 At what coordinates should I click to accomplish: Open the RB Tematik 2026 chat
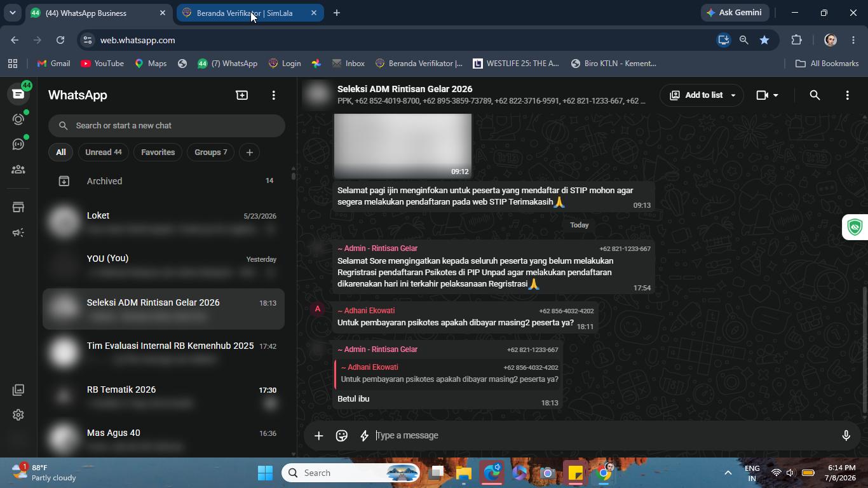[164, 396]
